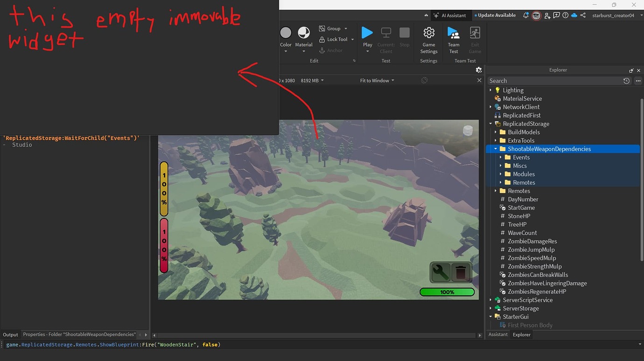Expand the Events folder
Screen dimensions: 644x361
tap(501, 157)
